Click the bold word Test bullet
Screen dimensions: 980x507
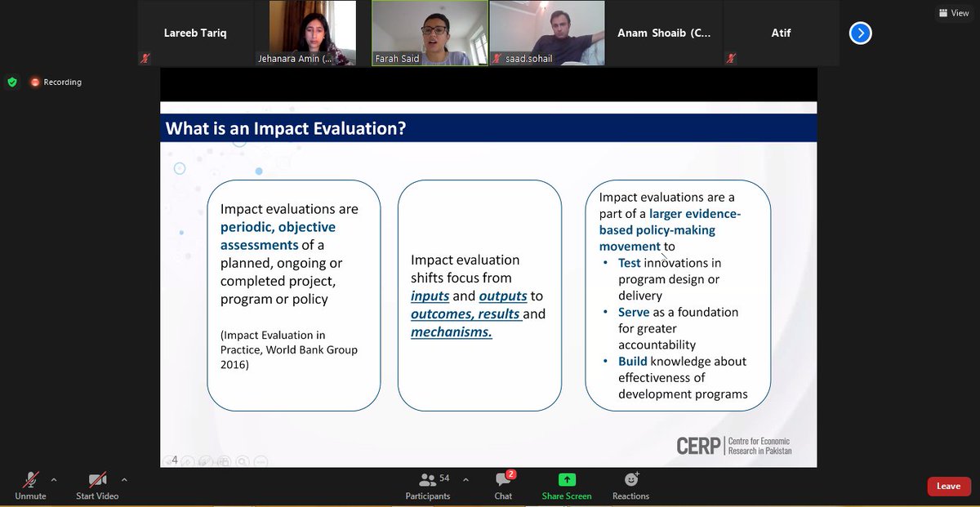pos(630,263)
